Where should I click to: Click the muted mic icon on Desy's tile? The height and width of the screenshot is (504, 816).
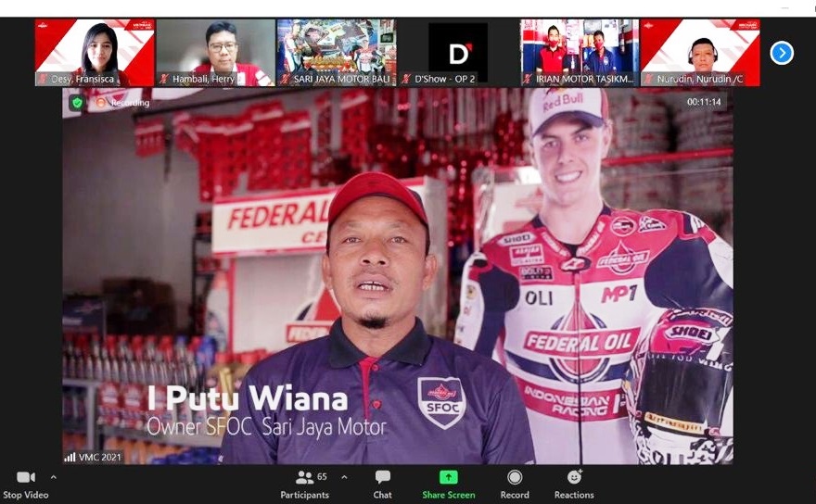[43, 80]
